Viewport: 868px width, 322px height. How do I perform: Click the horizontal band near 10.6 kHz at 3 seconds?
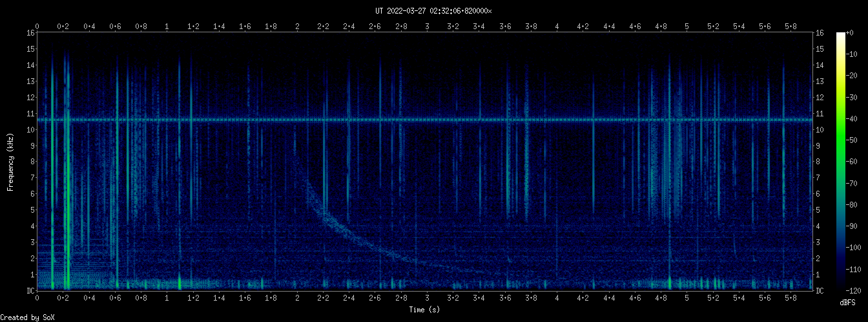[427, 120]
